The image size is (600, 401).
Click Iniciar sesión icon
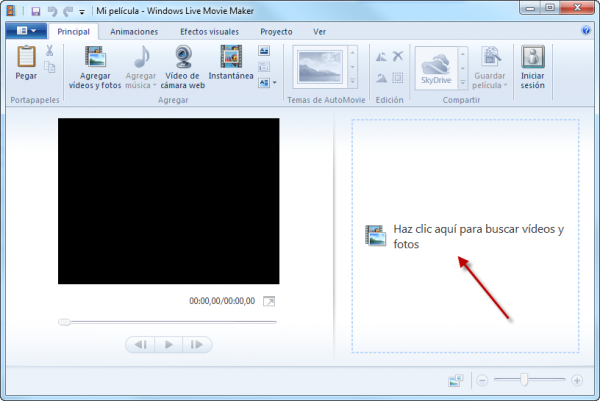(534, 58)
